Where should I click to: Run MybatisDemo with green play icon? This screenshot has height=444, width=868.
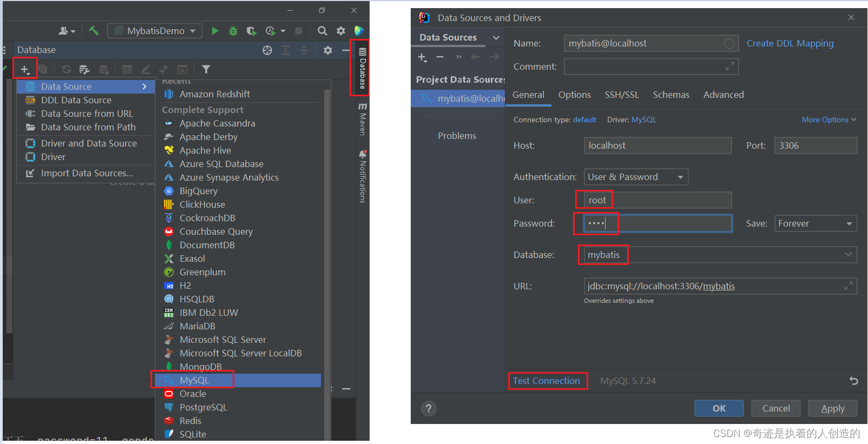coord(215,31)
